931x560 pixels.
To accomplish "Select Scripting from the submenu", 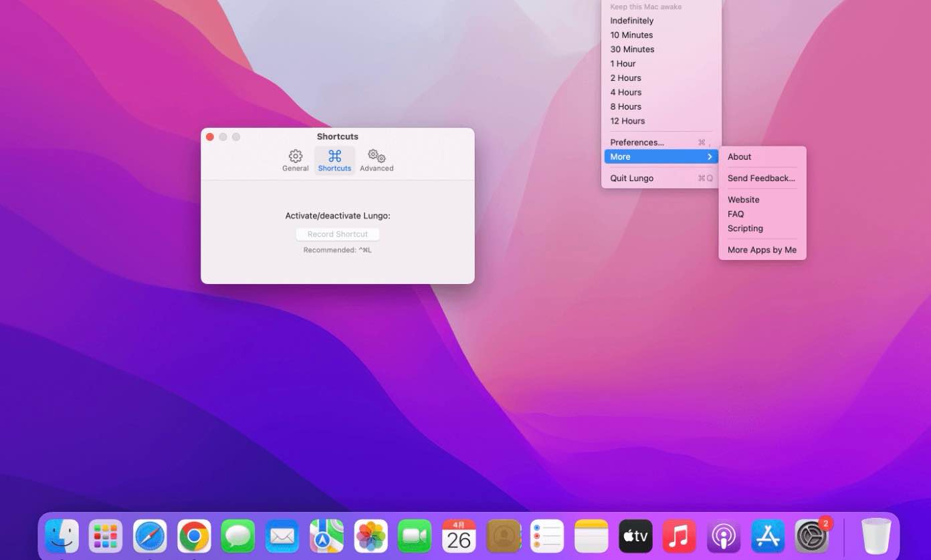I will [745, 229].
